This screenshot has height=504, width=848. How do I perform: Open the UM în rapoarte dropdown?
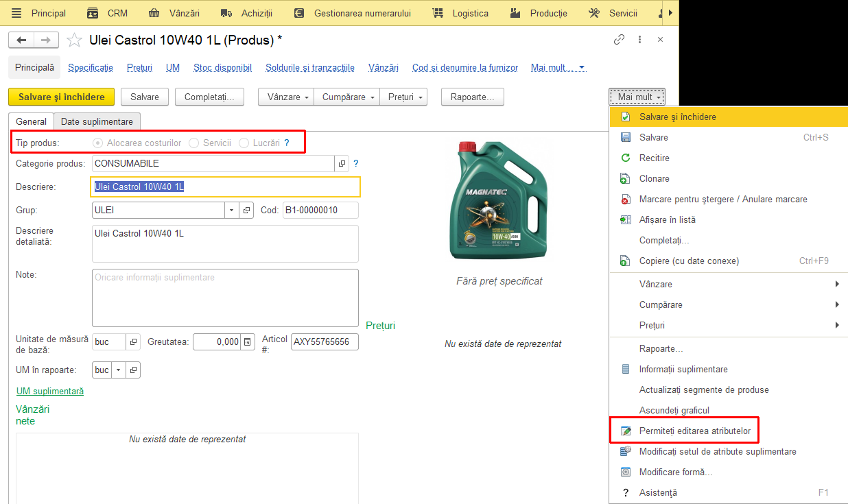[x=119, y=370]
